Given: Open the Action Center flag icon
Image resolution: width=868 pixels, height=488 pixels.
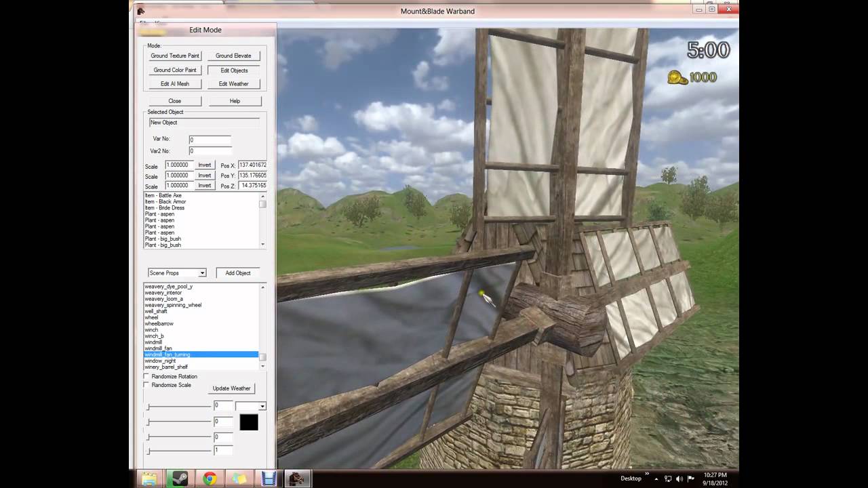Looking at the screenshot, I should tap(691, 479).
